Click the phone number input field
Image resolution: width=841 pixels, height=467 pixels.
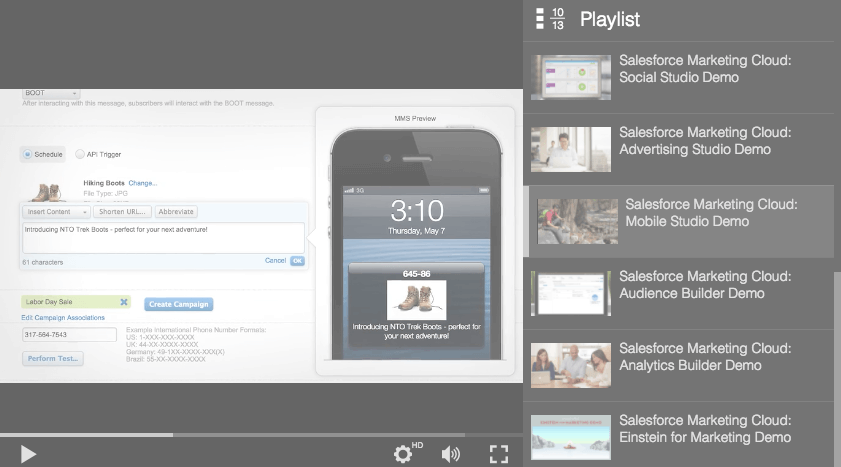[69, 335]
